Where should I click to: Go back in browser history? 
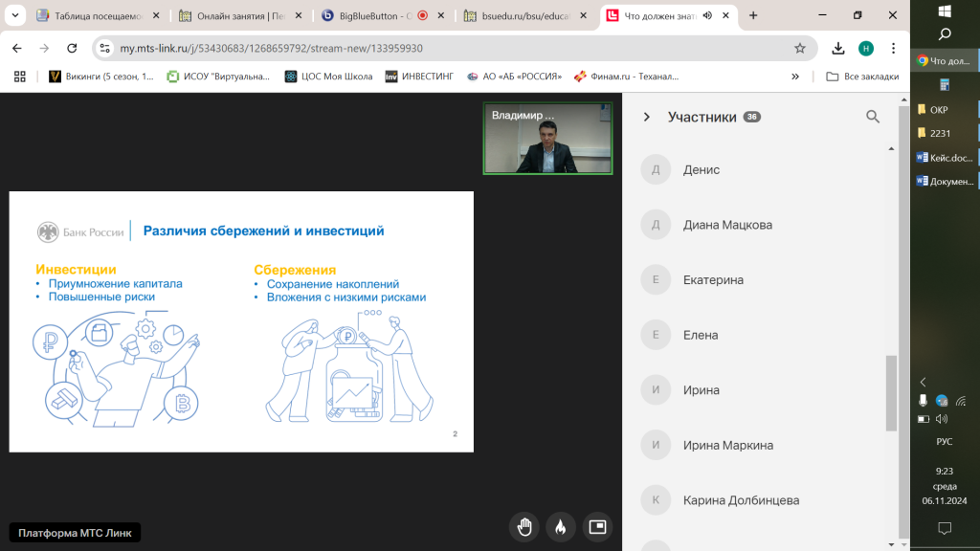17,48
